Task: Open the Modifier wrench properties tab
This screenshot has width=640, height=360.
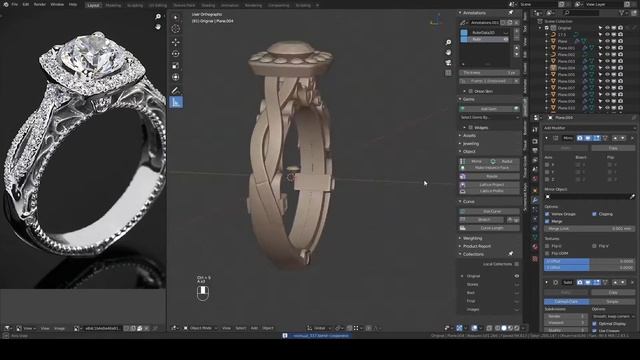Action: tap(535, 200)
